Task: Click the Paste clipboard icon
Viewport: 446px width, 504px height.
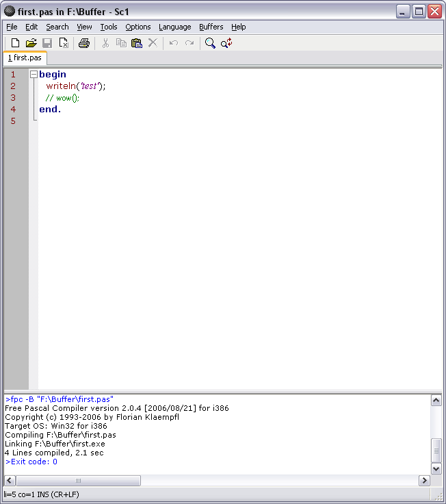Action: 137,43
